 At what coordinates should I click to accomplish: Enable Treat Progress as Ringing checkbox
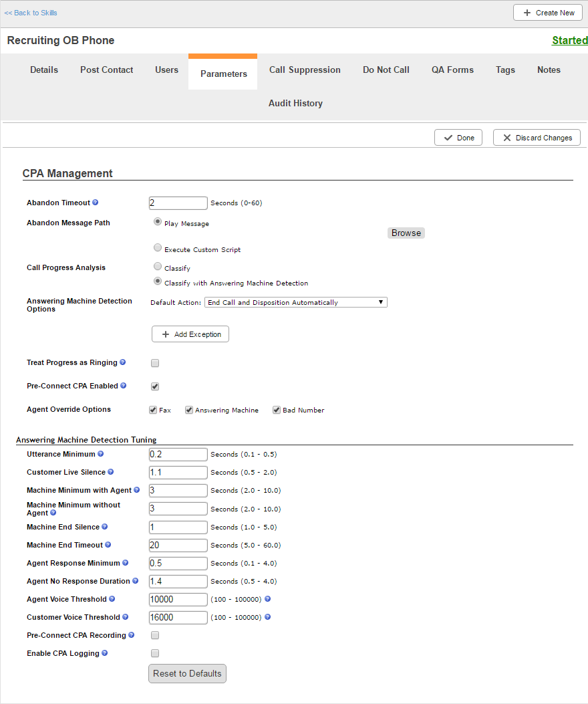pyautogui.click(x=155, y=363)
